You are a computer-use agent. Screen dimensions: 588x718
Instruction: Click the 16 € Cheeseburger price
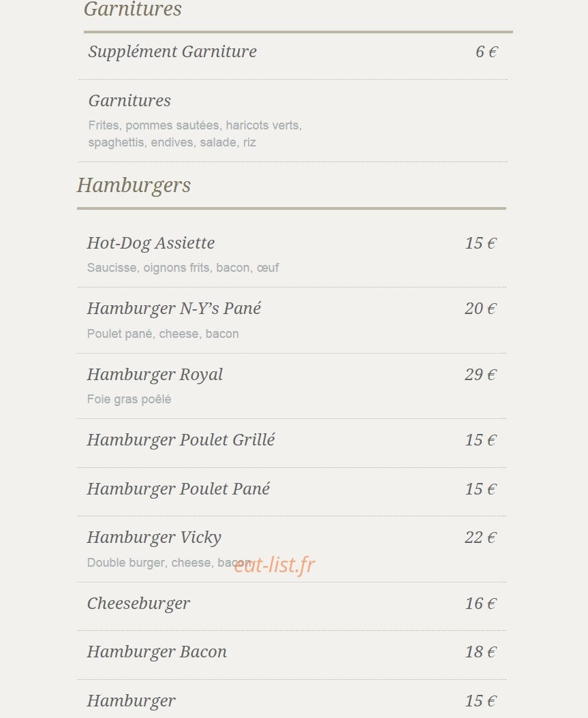[480, 604]
